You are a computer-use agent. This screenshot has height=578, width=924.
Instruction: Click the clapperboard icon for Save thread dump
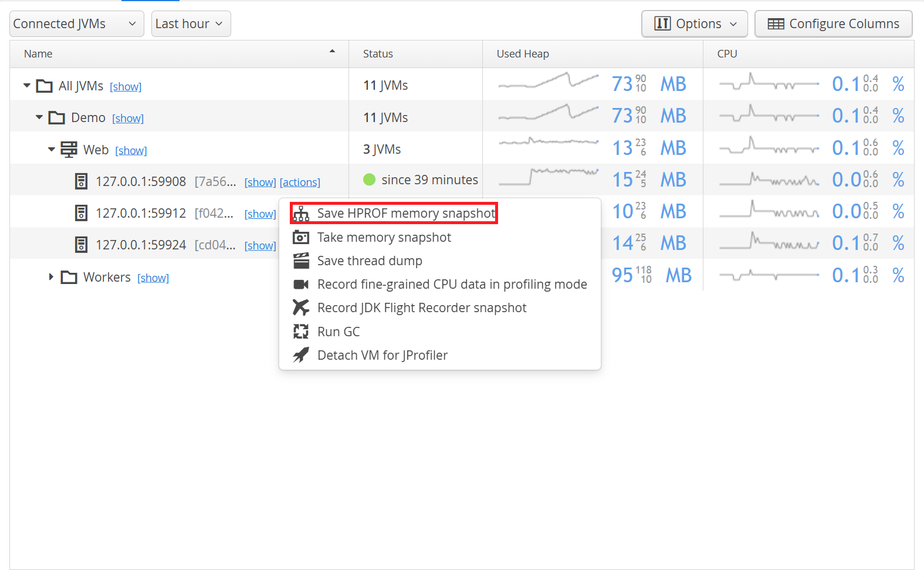(x=301, y=261)
